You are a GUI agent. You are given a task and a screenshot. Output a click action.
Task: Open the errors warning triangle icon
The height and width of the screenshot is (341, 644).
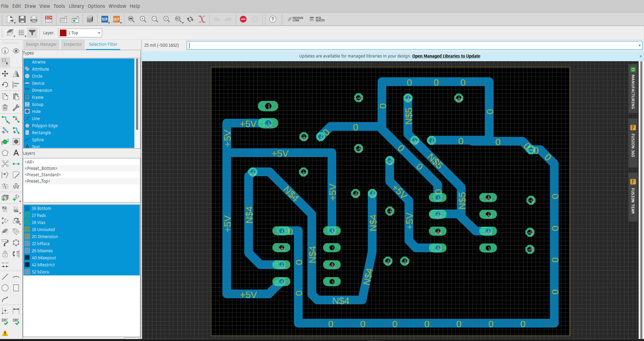(x=5, y=333)
